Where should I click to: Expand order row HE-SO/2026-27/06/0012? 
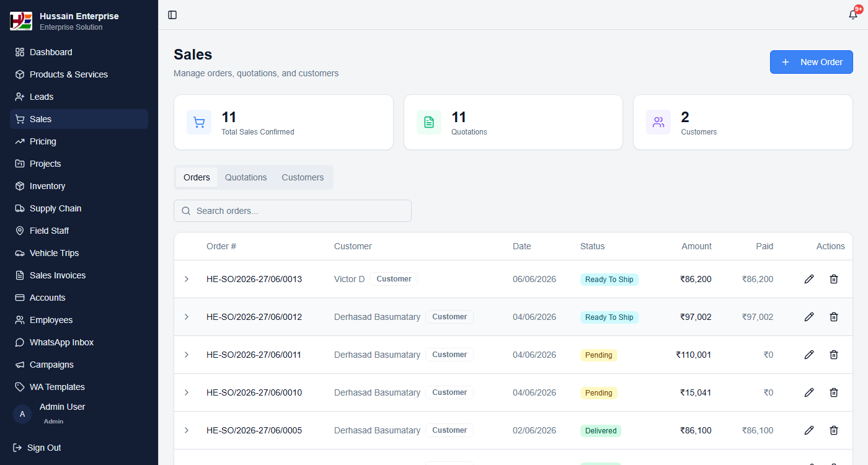pos(187,317)
